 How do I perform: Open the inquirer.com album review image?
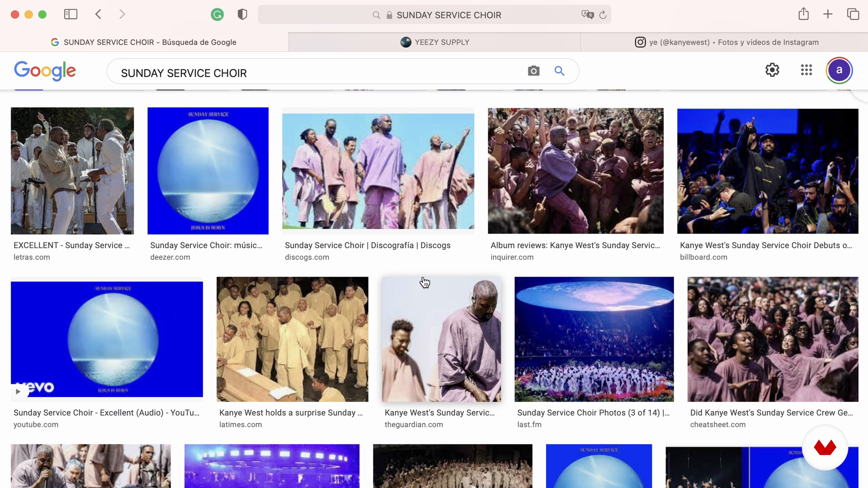click(576, 171)
